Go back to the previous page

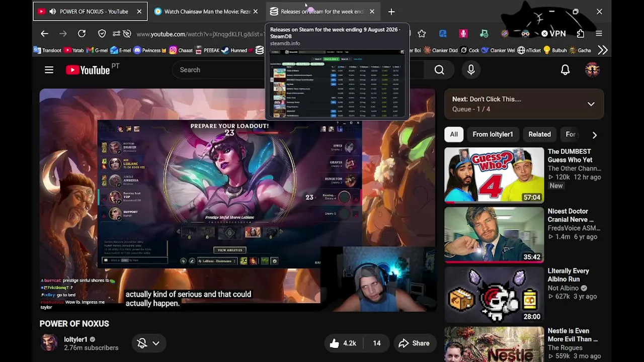pyautogui.click(x=44, y=34)
